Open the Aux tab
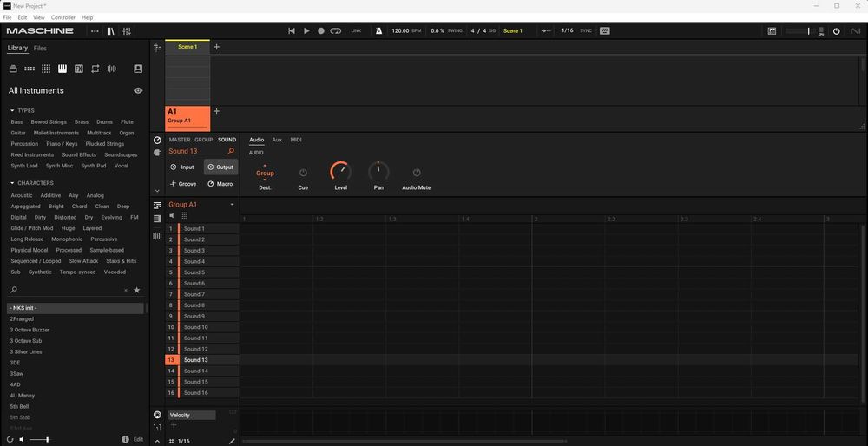This screenshot has height=446, width=868. (277, 140)
